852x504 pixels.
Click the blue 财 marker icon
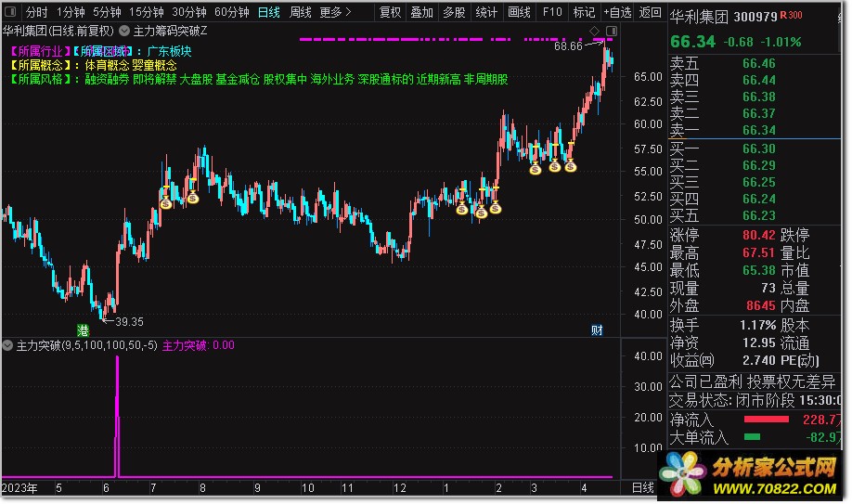[x=597, y=330]
